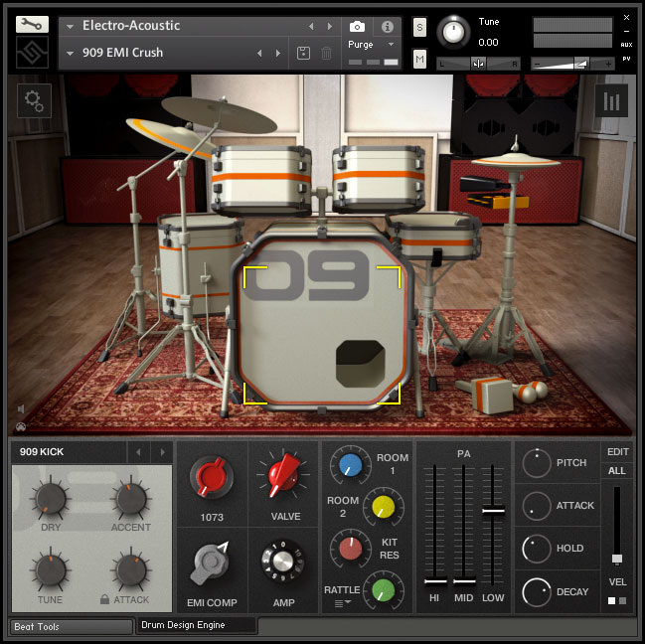Click the Electro-Acoustic instrument name
645x644 pixels.
(131, 26)
